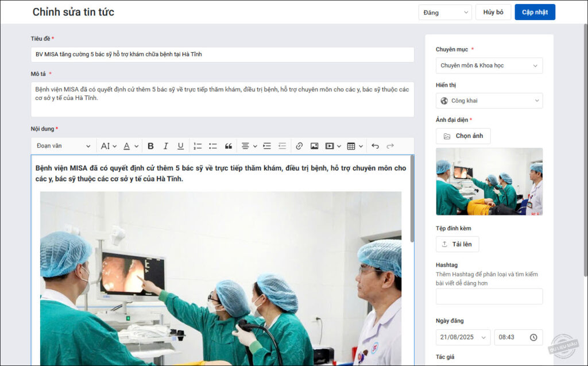Open the Ngày đăng date picker
Image resolution: width=588 pixels, height=366 pixels.
click(463, 337)
